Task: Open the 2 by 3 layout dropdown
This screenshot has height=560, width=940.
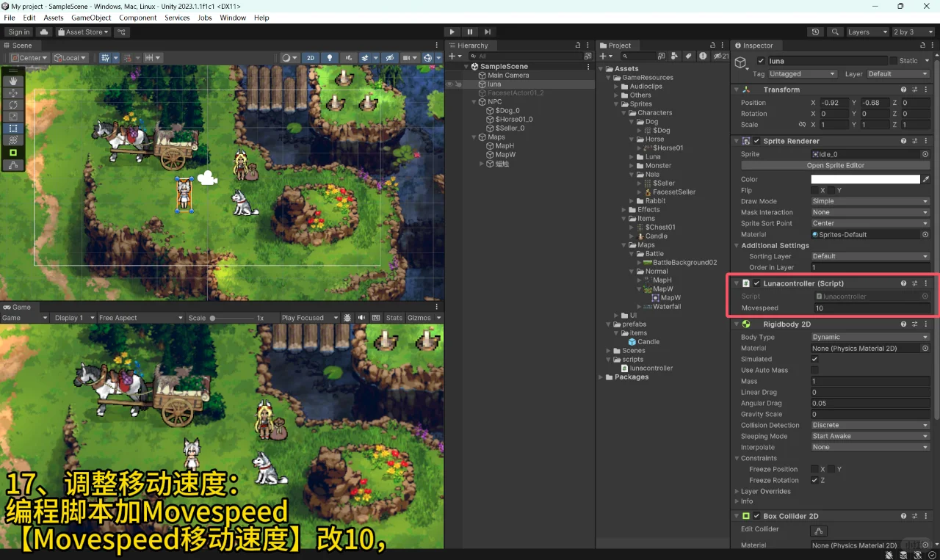Action: [x=913, y=32]
